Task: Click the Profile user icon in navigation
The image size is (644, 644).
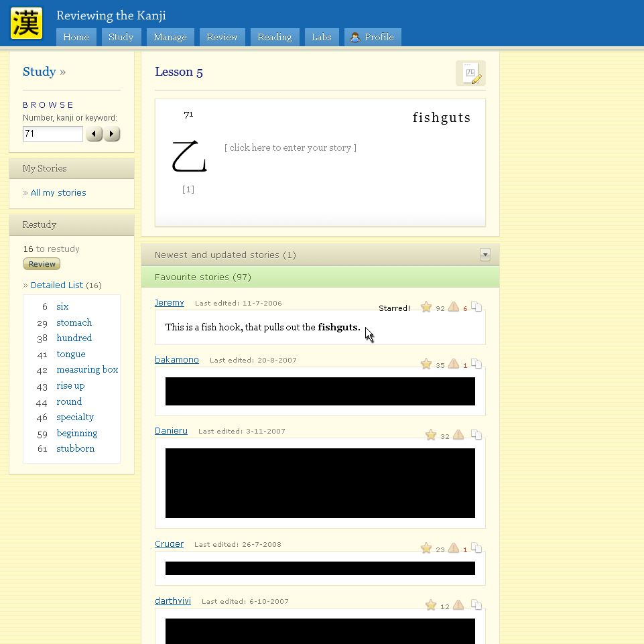Action: pos(355,38)
